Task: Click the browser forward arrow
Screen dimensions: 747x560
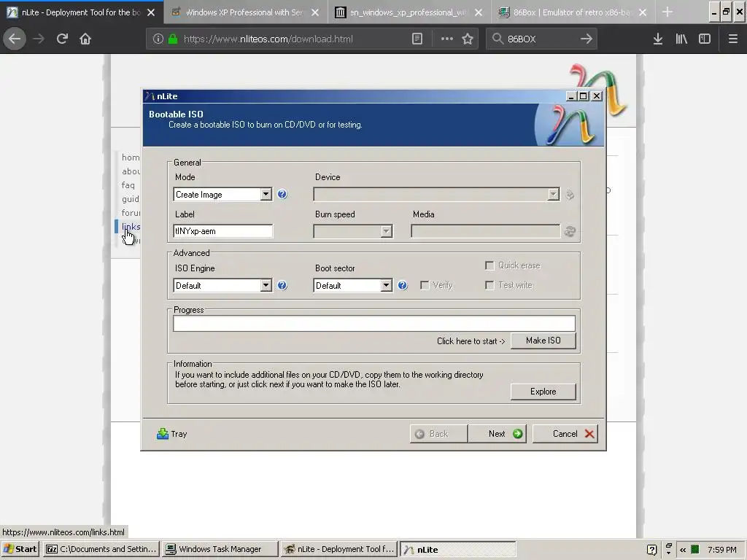Action: tap(39, 39)
